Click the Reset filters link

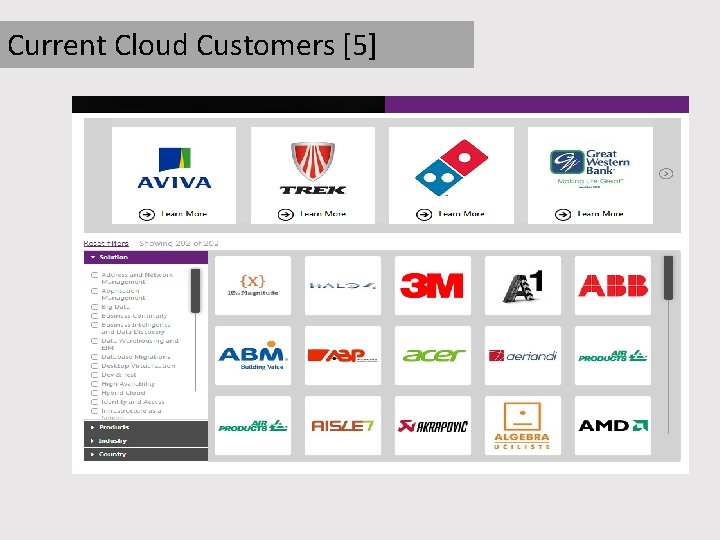pos(106,243)
